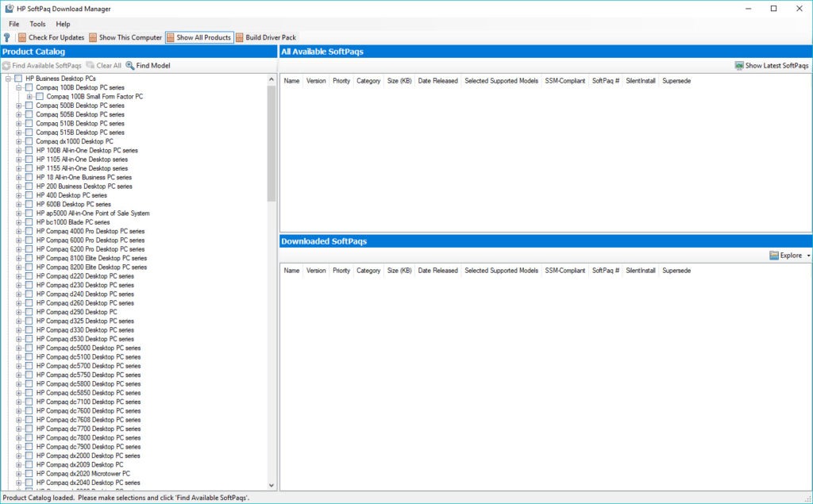This screenshot has height=504, width=813.
Task: Click the Find Model button
Action: click(x=148, y=65)
